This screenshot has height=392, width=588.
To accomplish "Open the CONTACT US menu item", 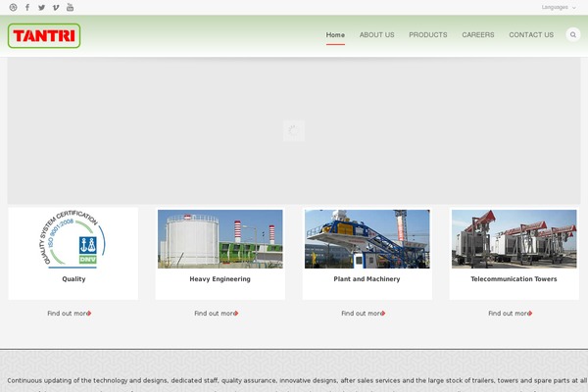I will (531, 35).
